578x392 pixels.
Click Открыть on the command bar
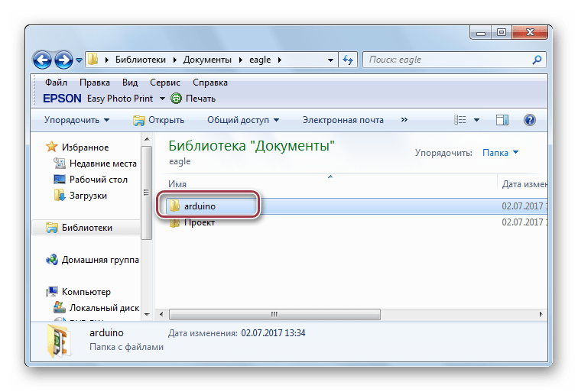point(159,120)
